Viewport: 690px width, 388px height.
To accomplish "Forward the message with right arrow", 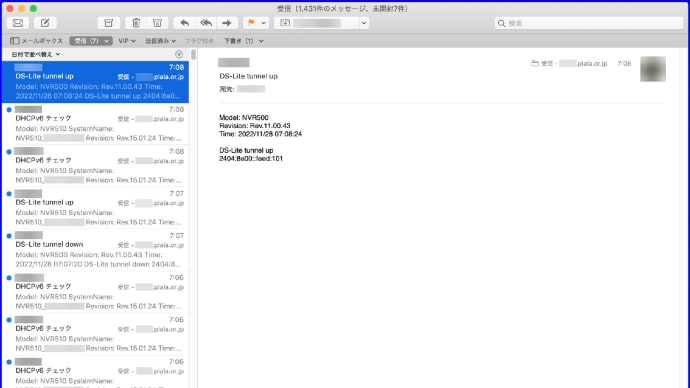I will pyautogui.click(x=227, y=23).
